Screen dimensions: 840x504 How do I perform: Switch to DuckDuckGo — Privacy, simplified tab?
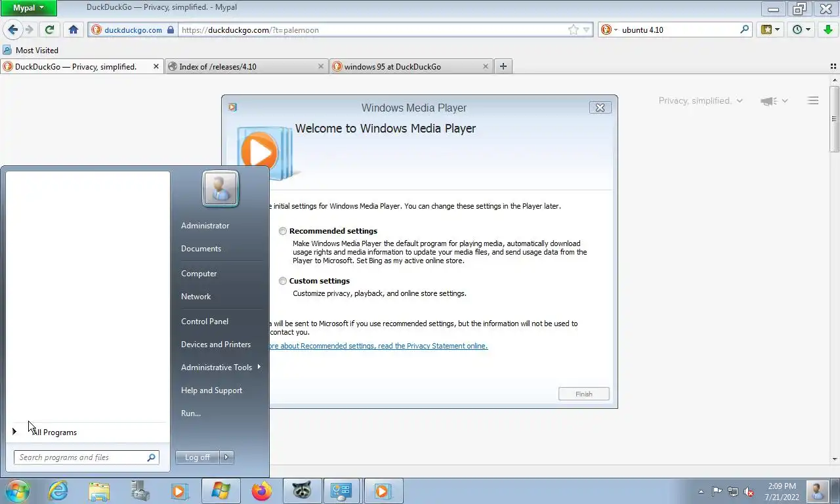pos(82,66)
